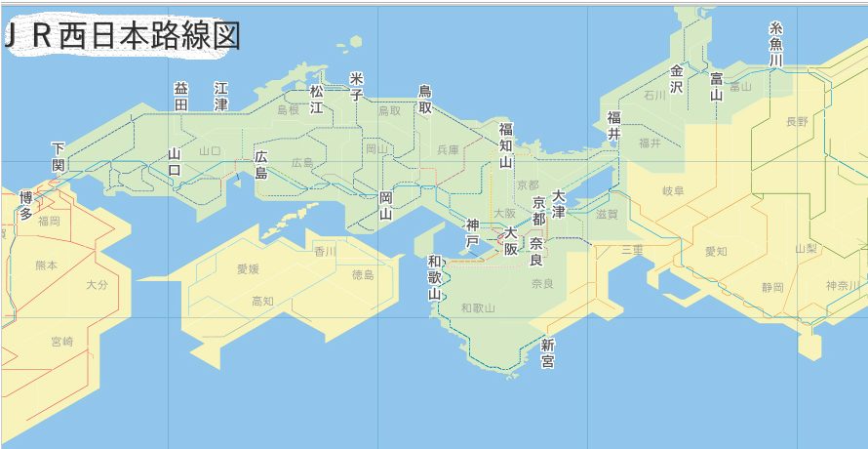Click the bold black 大阪 city label

click(x=510, y=242)
